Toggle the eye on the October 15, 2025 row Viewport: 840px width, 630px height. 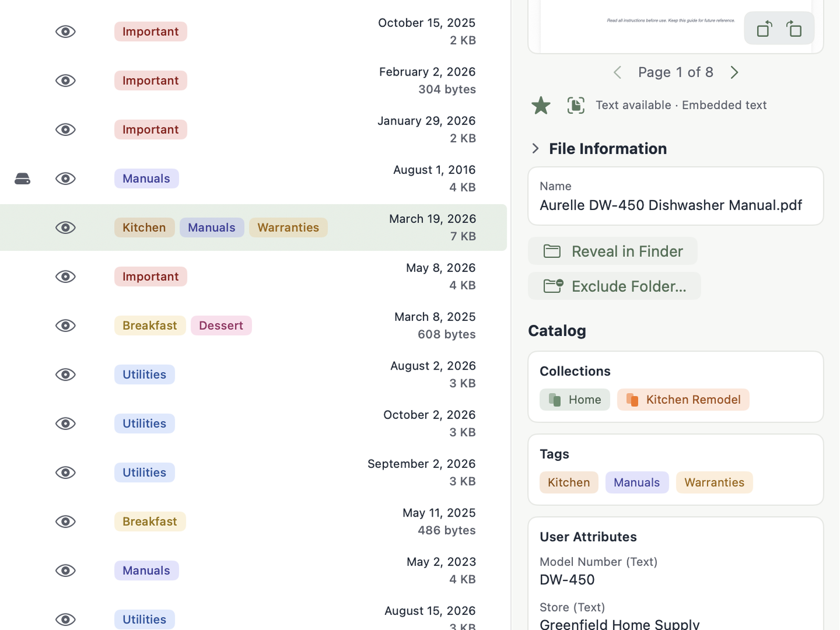point(66,31)
